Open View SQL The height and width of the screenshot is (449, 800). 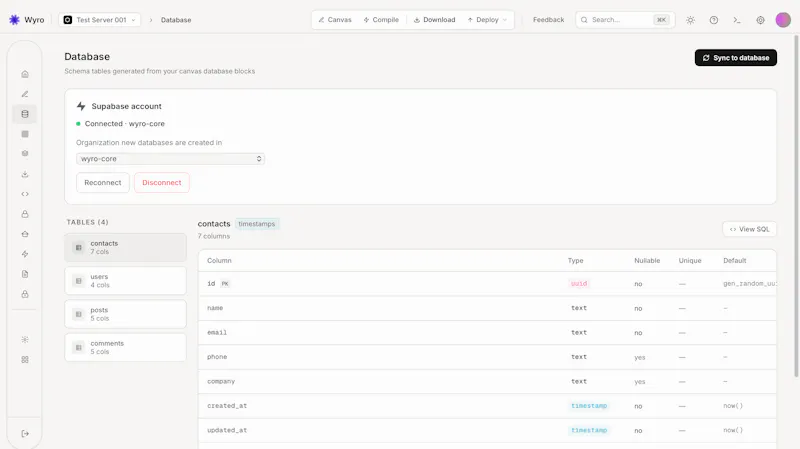tap(749, 229)
